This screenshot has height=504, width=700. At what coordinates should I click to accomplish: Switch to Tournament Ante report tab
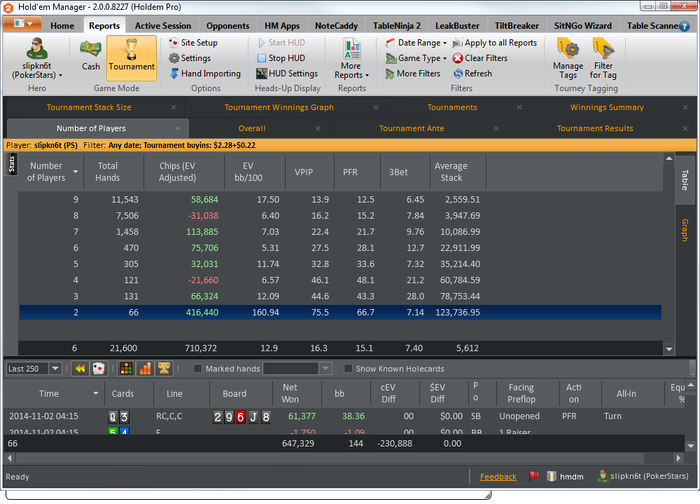(x=412, y=128)
